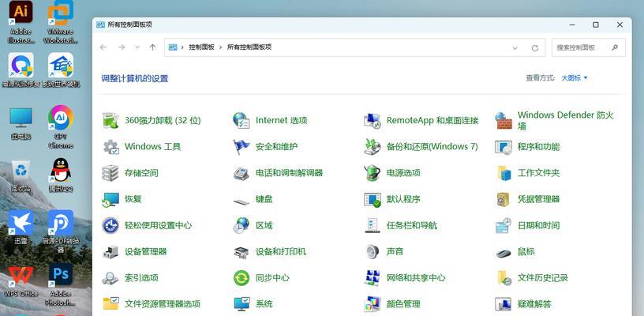Viewport: 644px width, 316px height.
Task: Open Internet 选项 settings
Action: pyautogui.click(x=281, y=121)
